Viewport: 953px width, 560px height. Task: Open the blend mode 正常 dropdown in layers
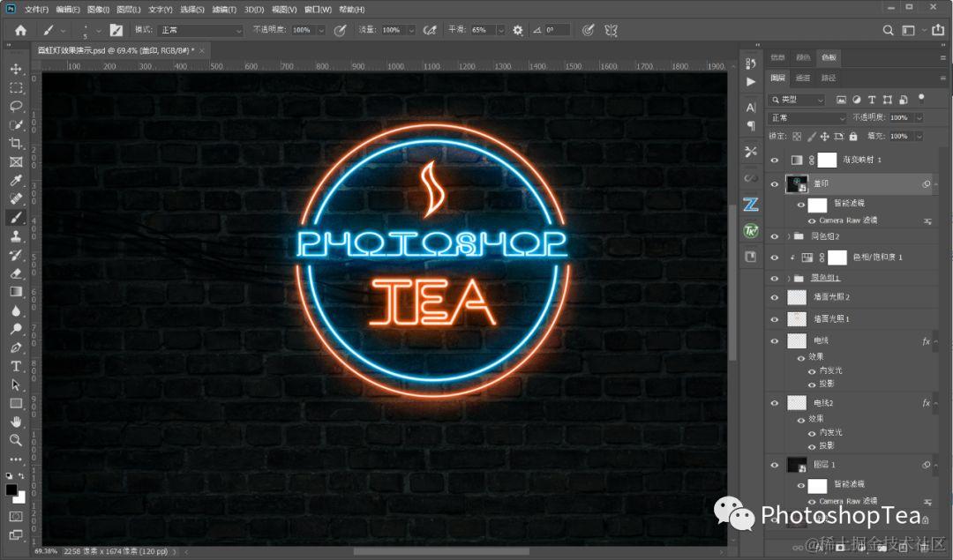807,118
